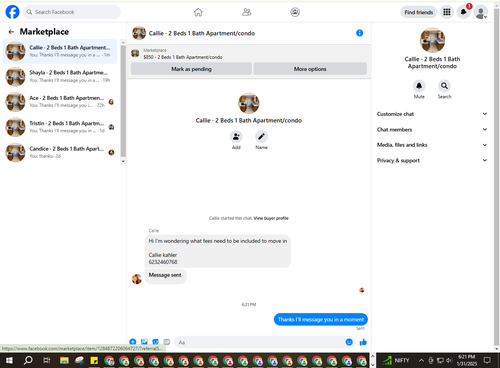Open the Windows Start menu
The image size is (500, 368).
pos(9,360)
